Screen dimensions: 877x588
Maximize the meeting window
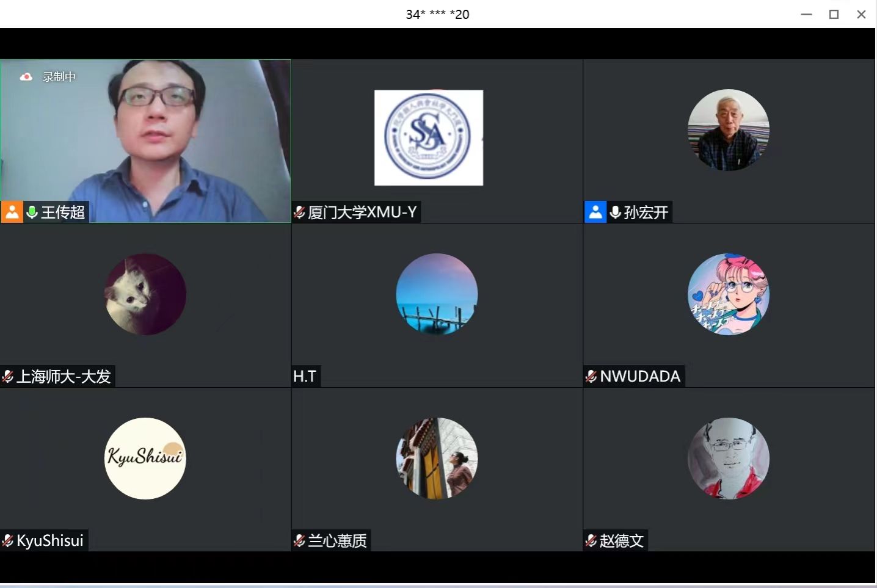834,14
